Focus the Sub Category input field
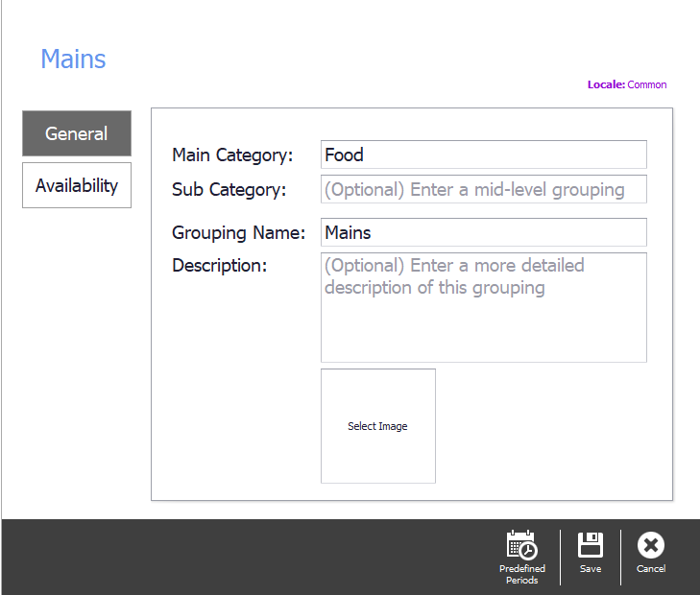The image size is (700, 595). [484, 189]
